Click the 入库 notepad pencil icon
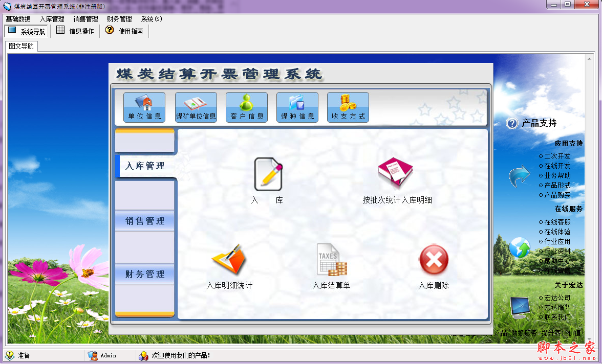 268,175
